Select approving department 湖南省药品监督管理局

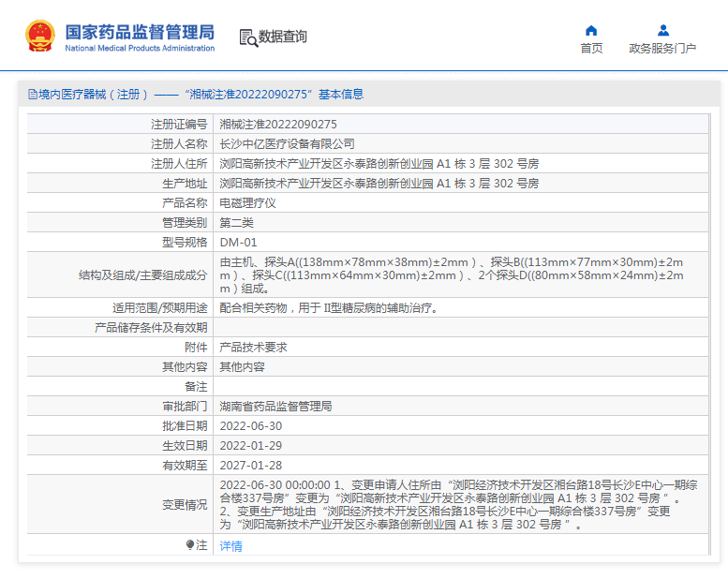point(275,407)
